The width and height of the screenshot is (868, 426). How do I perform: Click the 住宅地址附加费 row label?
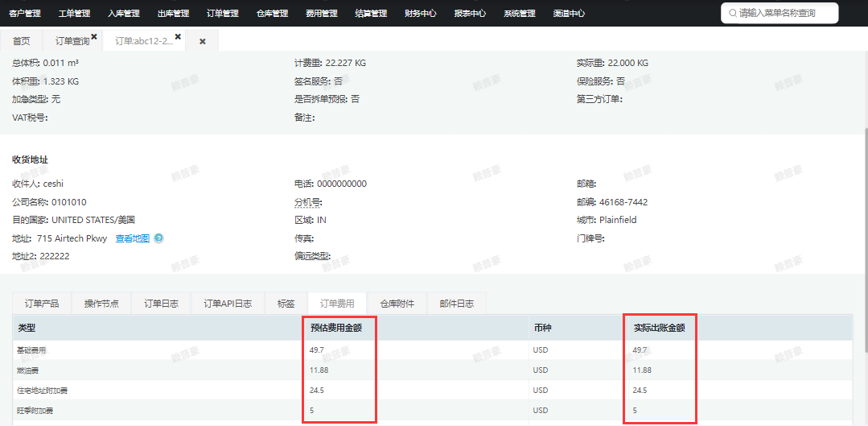click(x=42, y=391)
